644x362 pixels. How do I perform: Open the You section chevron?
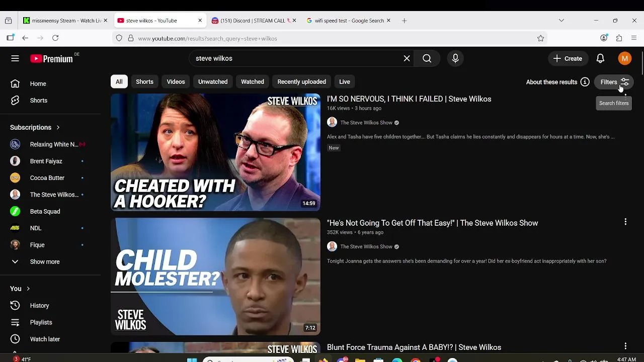click(28, 289)
